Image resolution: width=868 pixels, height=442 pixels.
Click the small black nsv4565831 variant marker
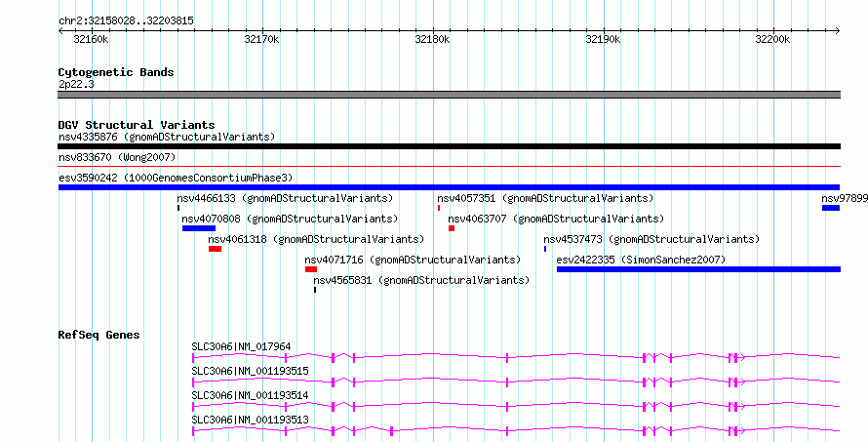(x=315, y=290)
